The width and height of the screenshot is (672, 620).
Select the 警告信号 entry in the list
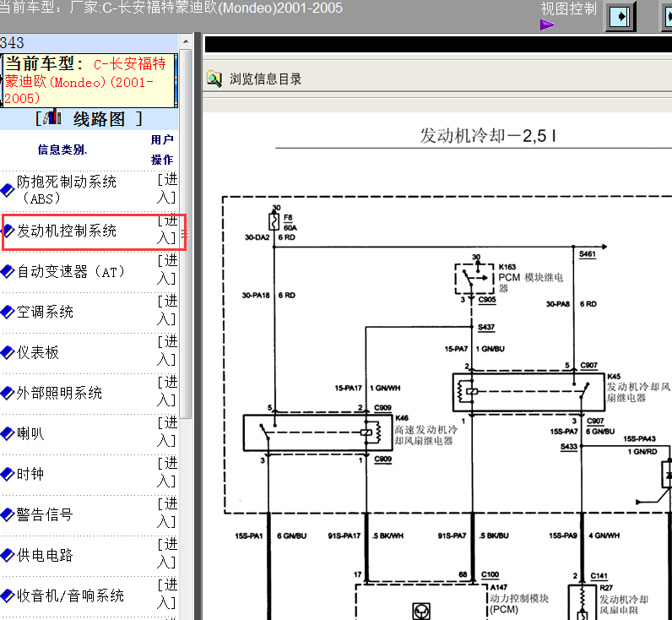pyautogui.click(x=45, y=514)
